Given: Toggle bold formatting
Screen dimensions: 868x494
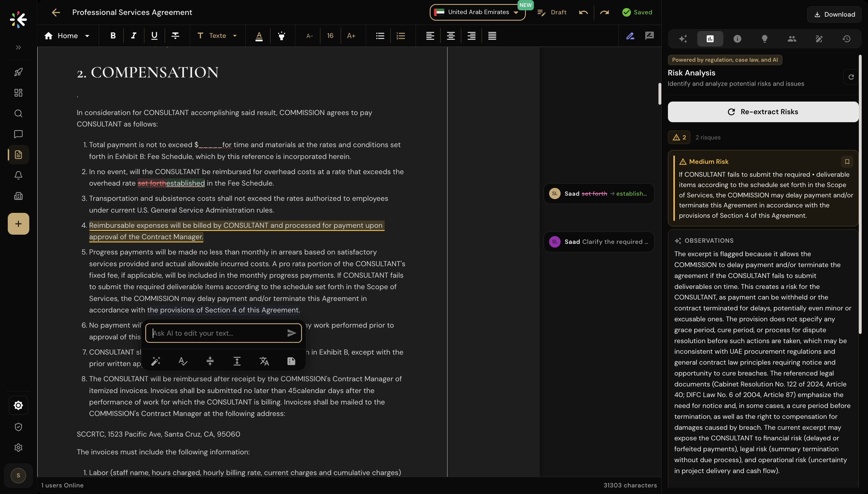Looking at the screenshot, I should [113, 36].
